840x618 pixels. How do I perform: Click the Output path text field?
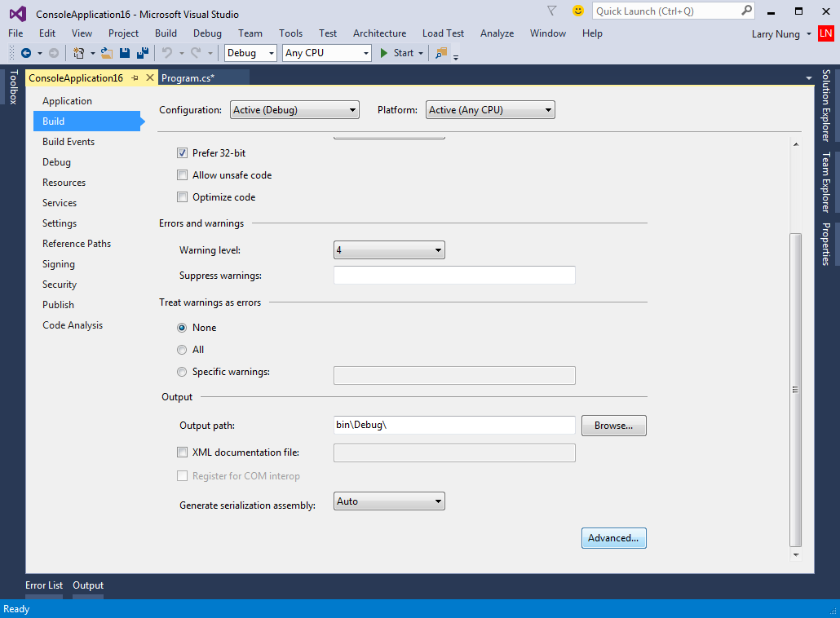(x=454, y=426)
